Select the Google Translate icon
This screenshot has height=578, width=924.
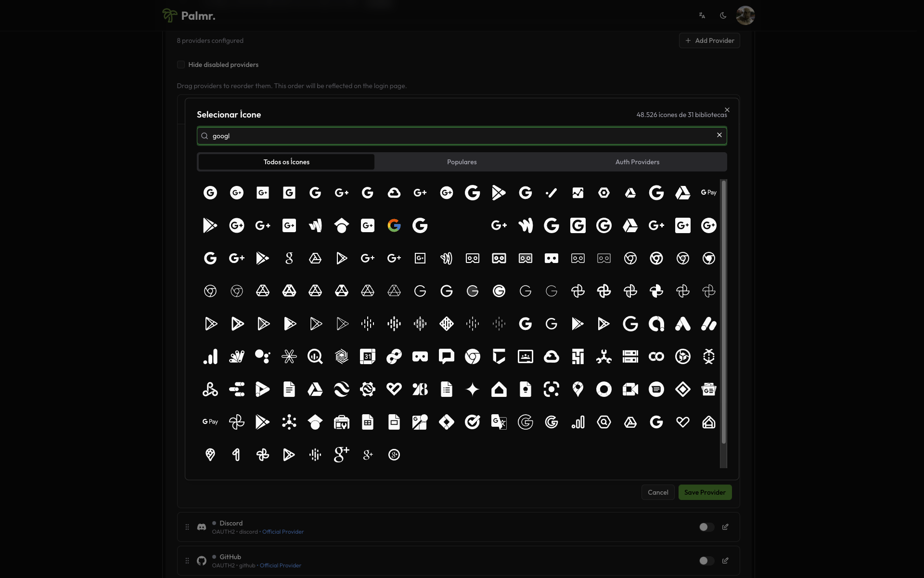point(499,422)
